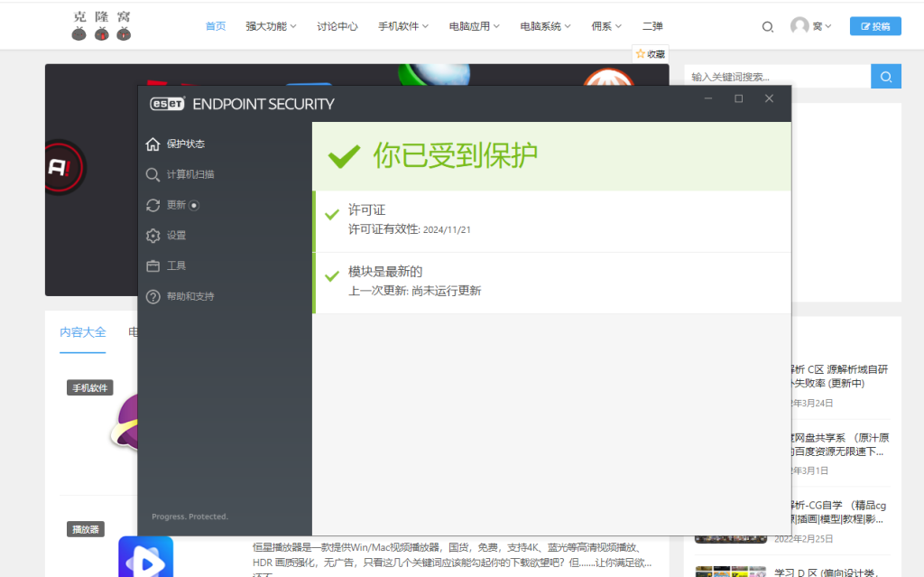Open the 保护状态 home page in ESET
Viewport: 924px width, 577px height.
coord(175,144)
